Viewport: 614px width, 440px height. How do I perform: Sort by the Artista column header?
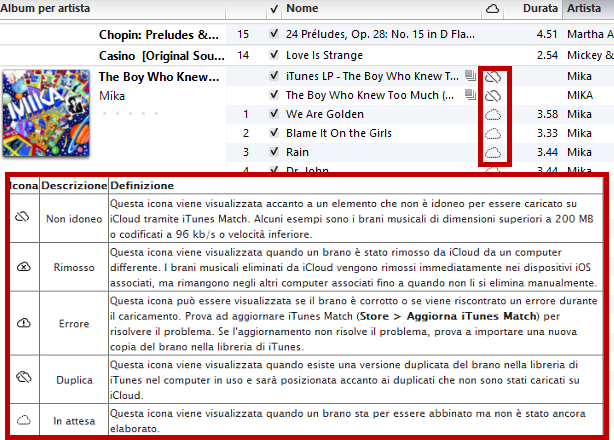584,8
